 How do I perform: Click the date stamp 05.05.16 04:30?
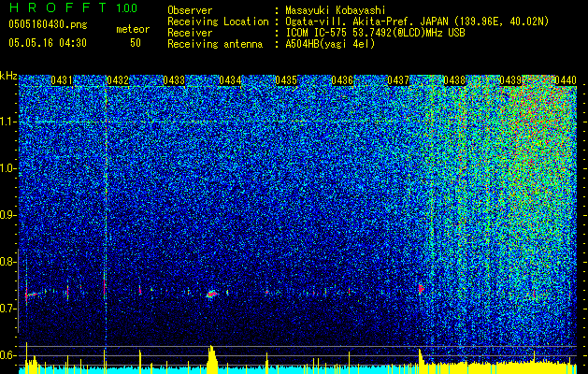coord(48,43)
